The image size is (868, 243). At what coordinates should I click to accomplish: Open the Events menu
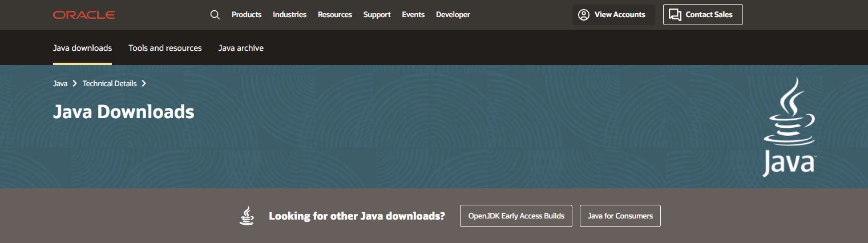(x=413, y=15)
